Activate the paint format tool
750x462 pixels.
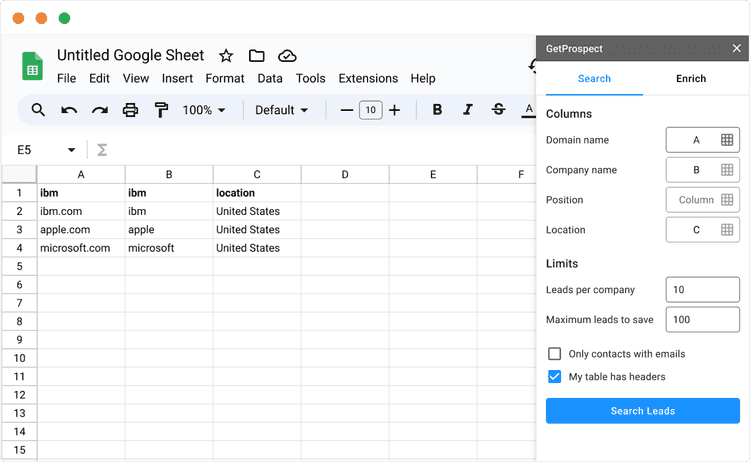point(161,110)
